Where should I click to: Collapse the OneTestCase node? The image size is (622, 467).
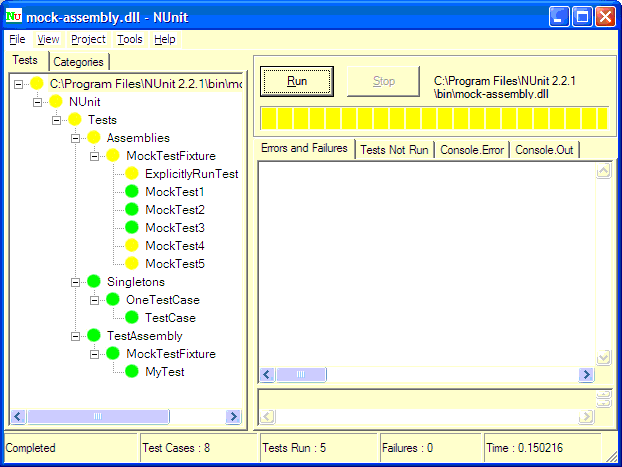tap(94, 300)
